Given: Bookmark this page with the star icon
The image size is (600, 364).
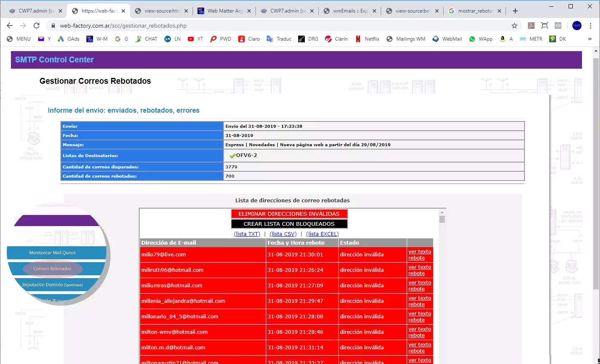Looking at the screenshot, I should 514,26.
